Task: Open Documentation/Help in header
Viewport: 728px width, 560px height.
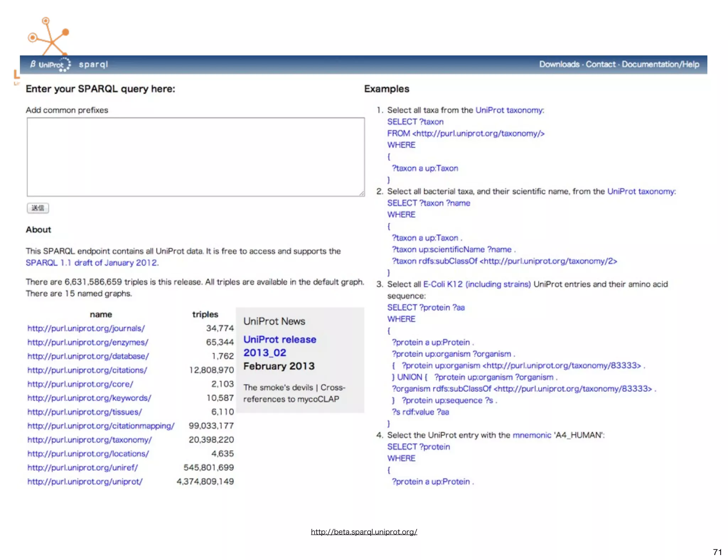Action: [660, 64]
